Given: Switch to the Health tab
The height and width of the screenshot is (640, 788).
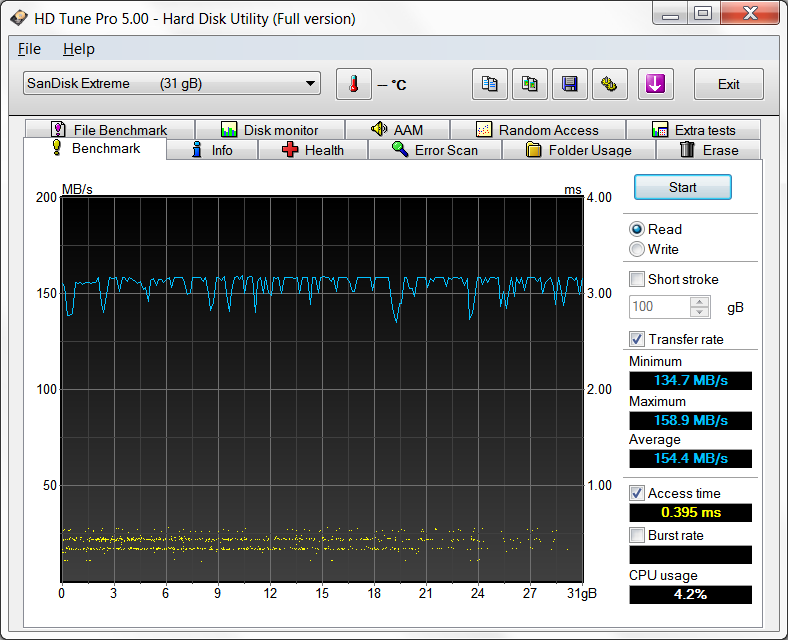Looking at the screenshot, I should tap(313, 150).
